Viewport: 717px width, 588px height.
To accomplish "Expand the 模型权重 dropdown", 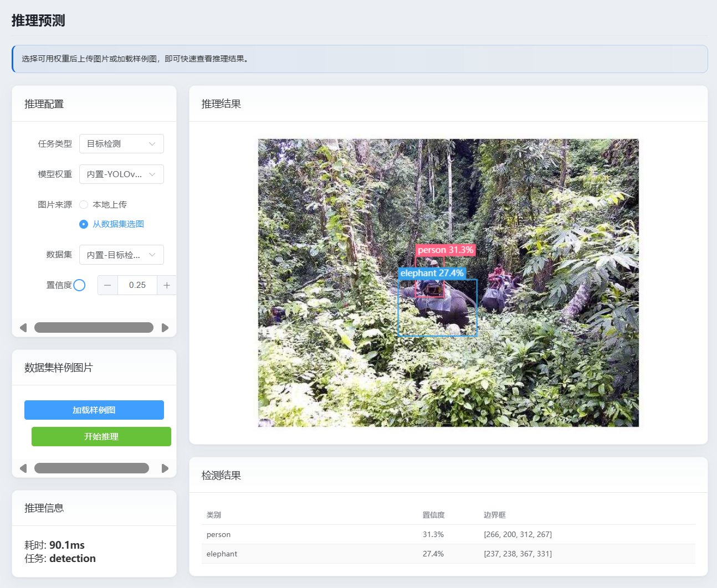I will [121, 174].
